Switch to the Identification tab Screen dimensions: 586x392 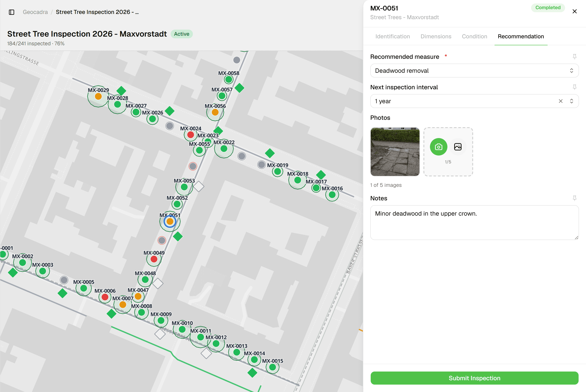392,37
